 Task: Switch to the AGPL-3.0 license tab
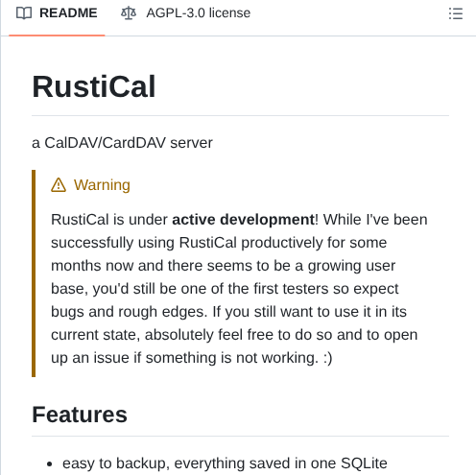coord(185,13)
